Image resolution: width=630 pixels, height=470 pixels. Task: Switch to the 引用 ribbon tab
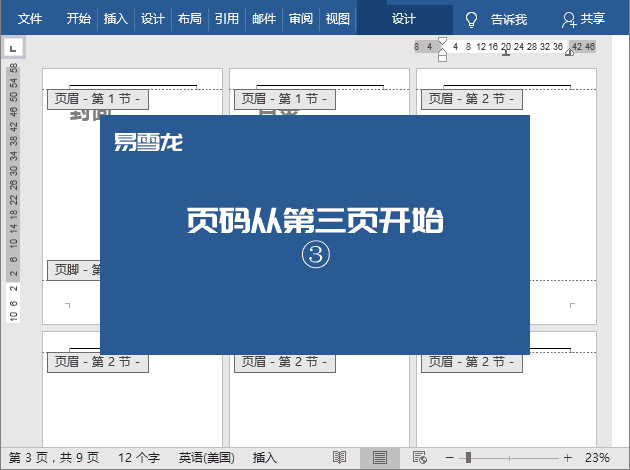pyautogui.click(x=227, y=18)
